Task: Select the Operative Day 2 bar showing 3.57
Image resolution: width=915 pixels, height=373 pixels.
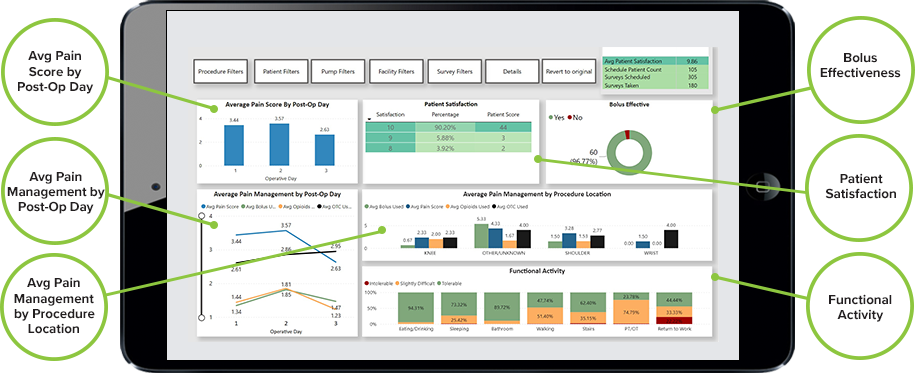Action: pyautogui.click(x=279, y=144)
